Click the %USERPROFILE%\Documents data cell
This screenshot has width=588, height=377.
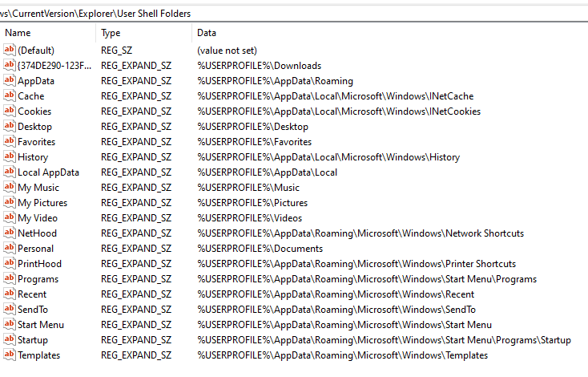260,249
